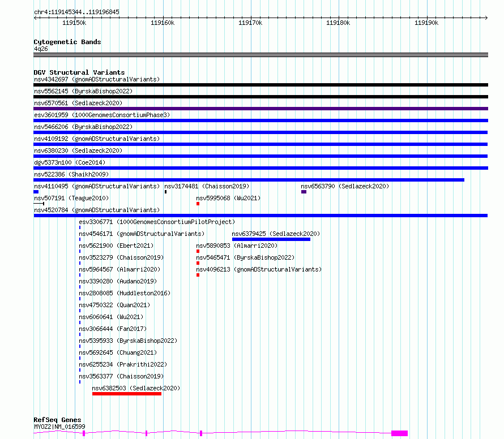Click nsv522386 Shaikh2009 label
The height and width of the screenshot is (439, 504).
click(71, 174)
